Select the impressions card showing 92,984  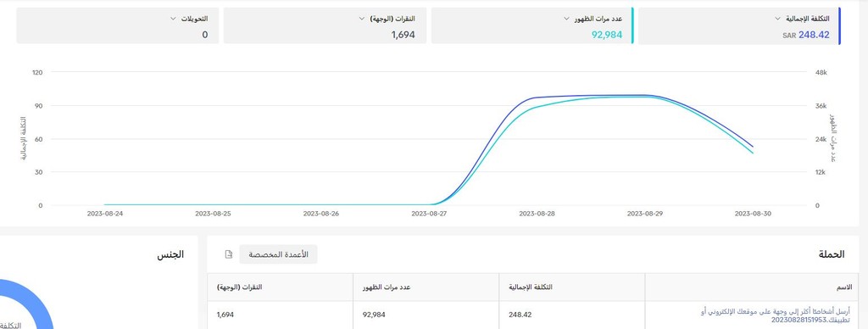[532, 25]
